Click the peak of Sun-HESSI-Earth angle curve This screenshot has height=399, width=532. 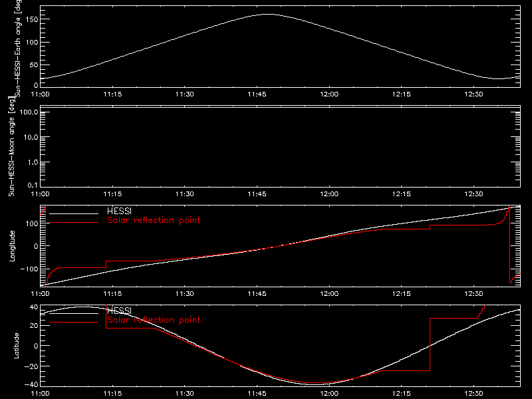[x=268, y=14]
